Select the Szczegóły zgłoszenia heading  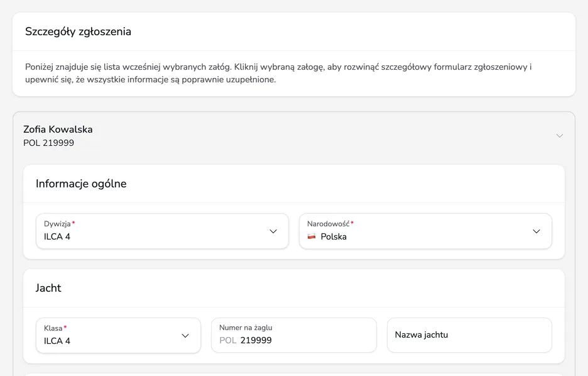[78, 31]
